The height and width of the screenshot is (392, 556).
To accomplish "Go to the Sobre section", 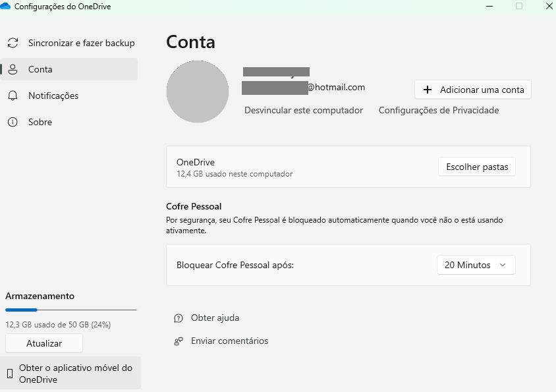I will click(69, 122).
